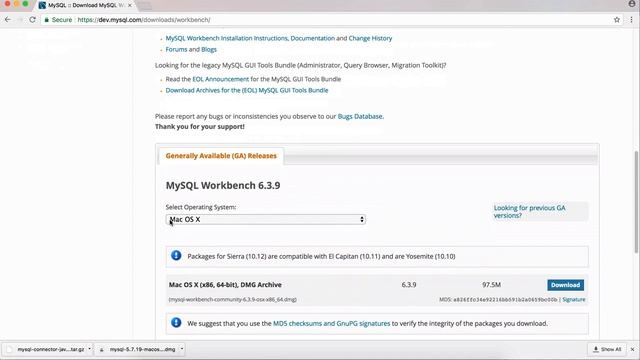This screenshot has height=360, width=640.
Task: Click the 97.5M file size text
Action: pyautogui.click(x=491, y=285)
